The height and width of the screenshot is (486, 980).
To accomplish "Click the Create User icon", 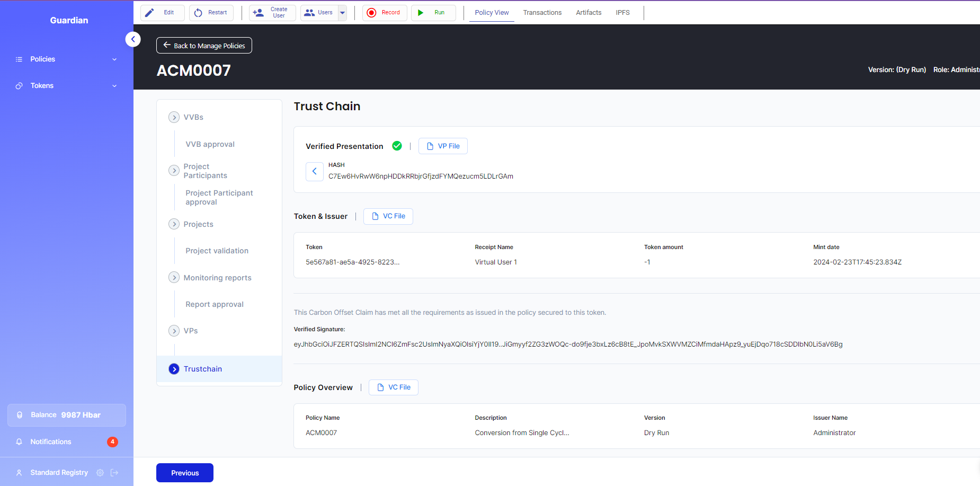I will (259, 13).
